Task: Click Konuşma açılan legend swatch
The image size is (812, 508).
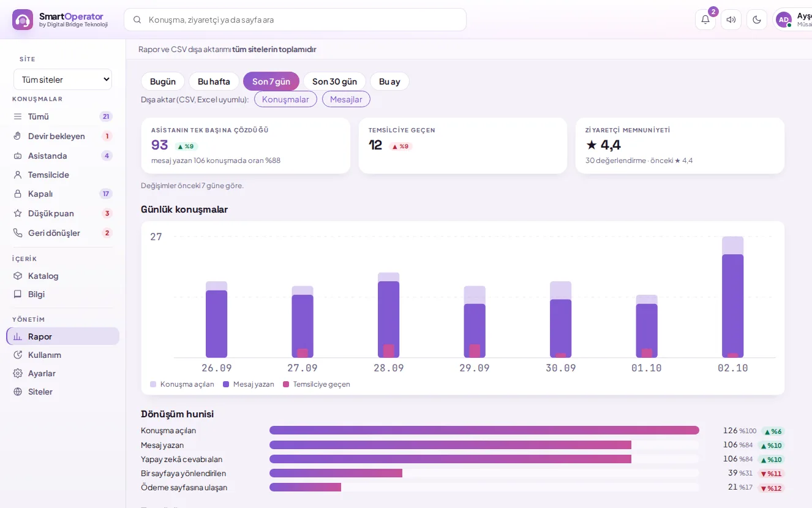Action: tap(153, 384)
